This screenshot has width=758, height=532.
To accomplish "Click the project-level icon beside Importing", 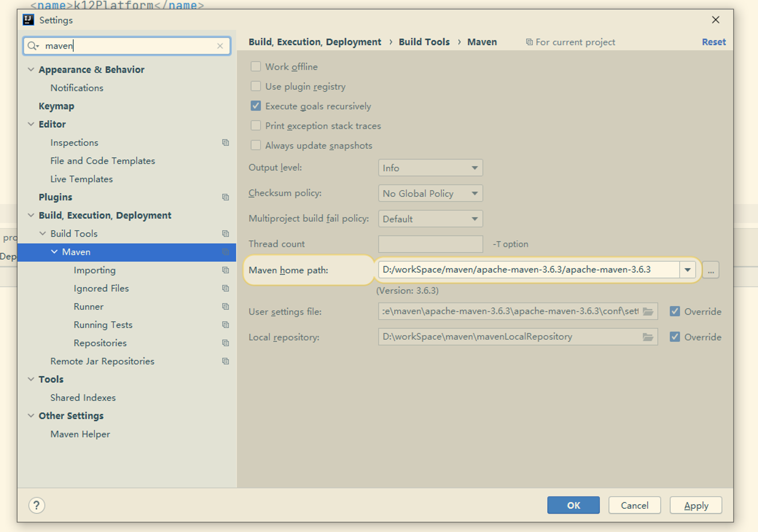I will tap(226, 270).
